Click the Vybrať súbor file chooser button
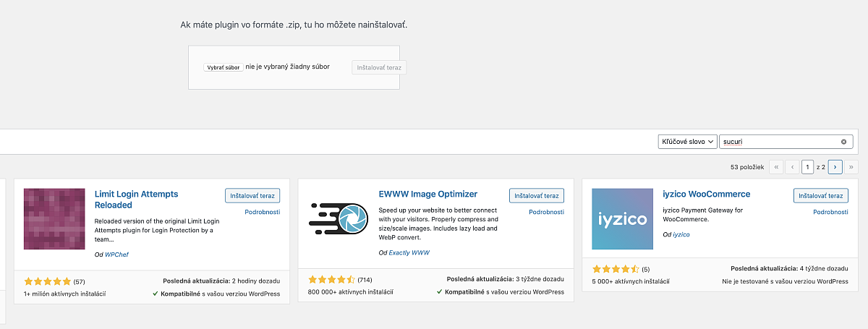Viewport: 868px width, 329px height. point(224,67)
